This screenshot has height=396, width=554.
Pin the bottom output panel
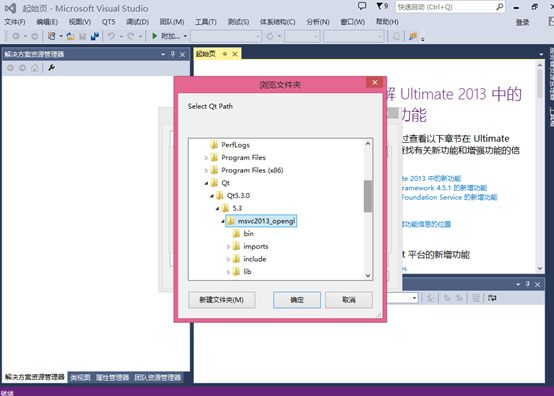point(528,284)
